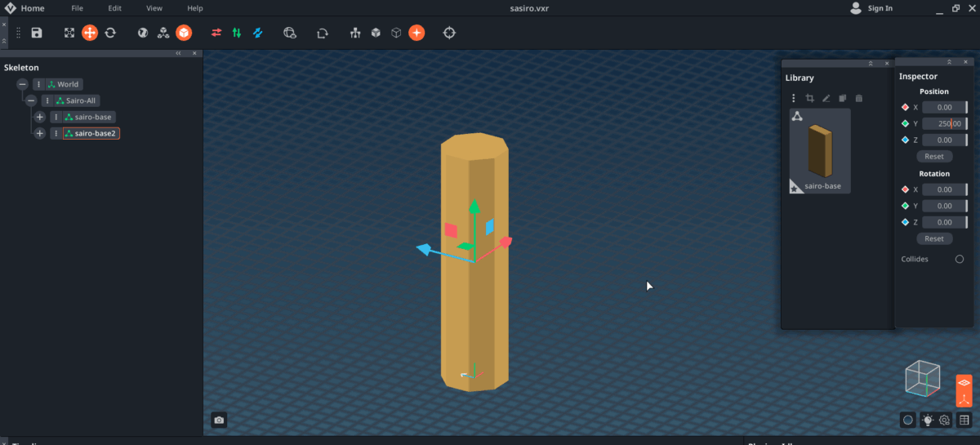Switch to world-space globe mode

[x=143, y=33]
